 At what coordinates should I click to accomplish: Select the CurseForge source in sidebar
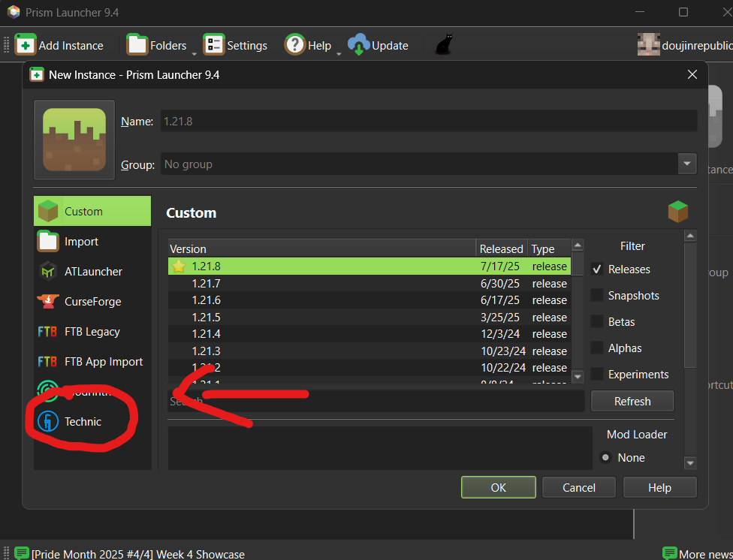(92, 302)
